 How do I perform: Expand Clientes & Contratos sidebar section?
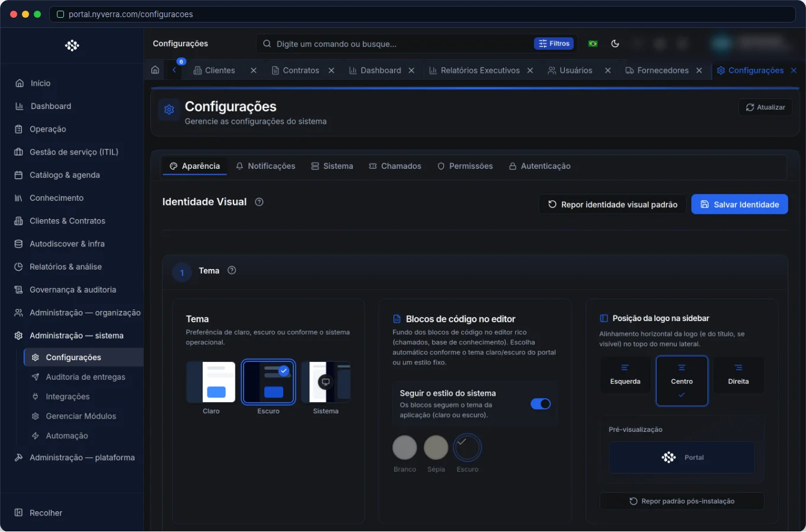pyautogui.click(x=72, y=221)
